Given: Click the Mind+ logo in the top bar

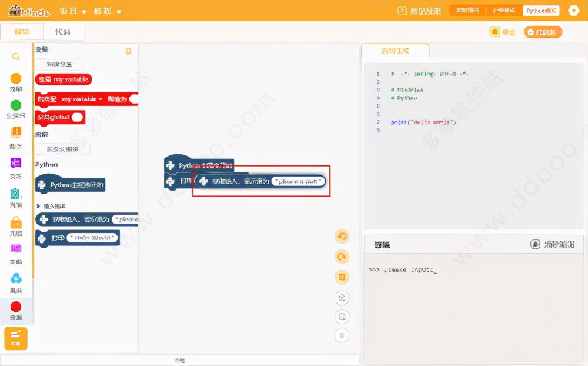Looking at the screenshot, I should click(29, 11).
